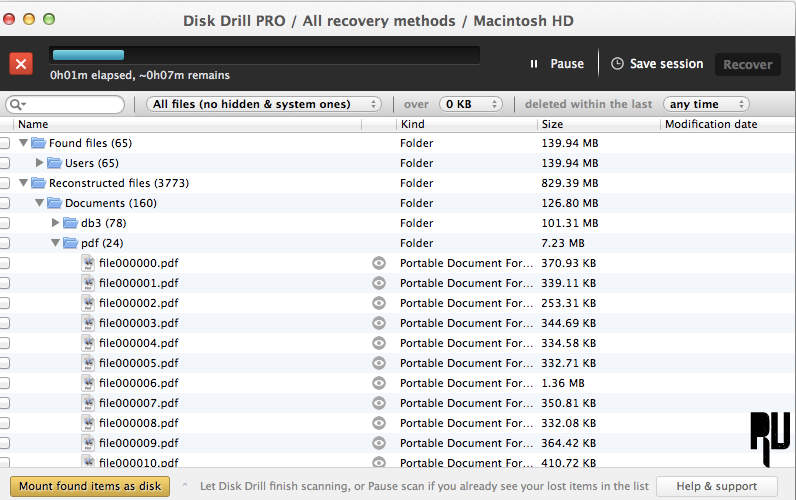Check the Documents (160) row checkbox
The width and height of the screenshot is (796, 500).
(x=4, y=203)
